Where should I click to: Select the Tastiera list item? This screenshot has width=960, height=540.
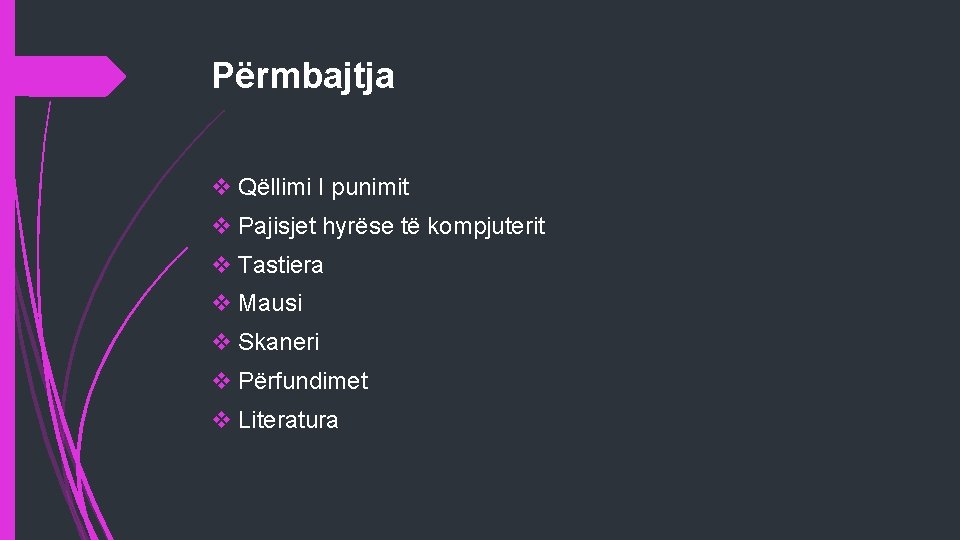click(x=280, y=265)
